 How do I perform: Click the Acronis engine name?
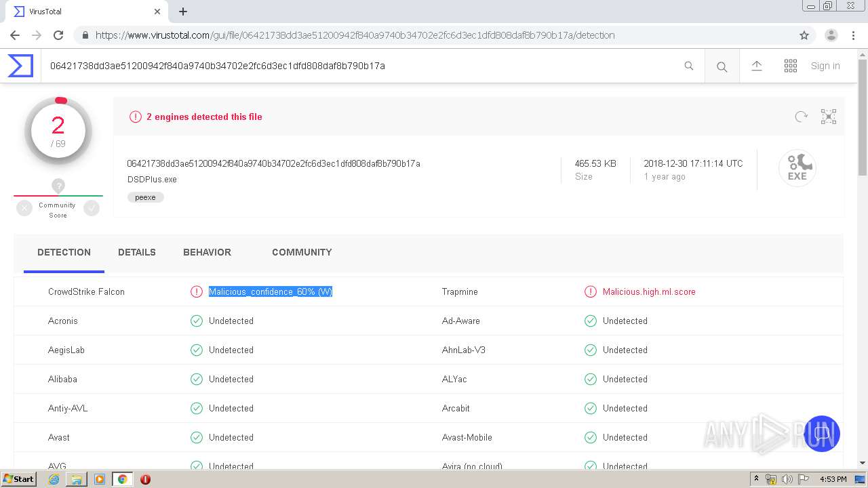(x=63, y=321)
